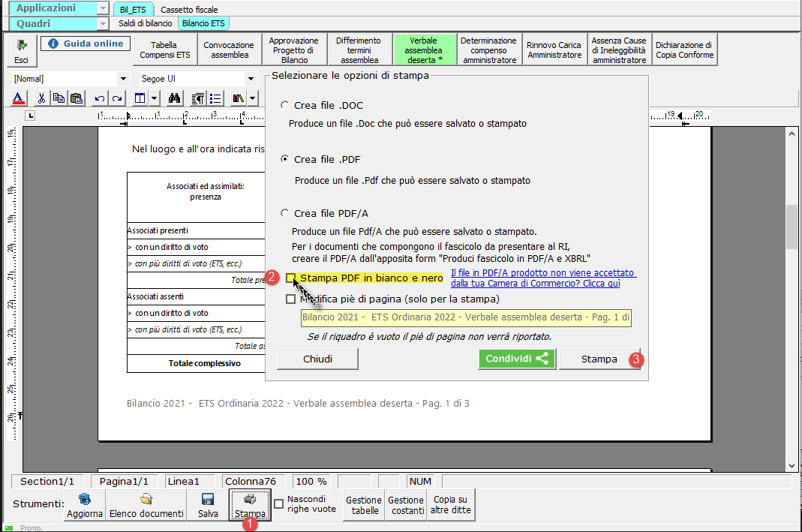Click the paste clipboard icon
Viewport: 802px width, 532px height.
[x=77, y=98]
